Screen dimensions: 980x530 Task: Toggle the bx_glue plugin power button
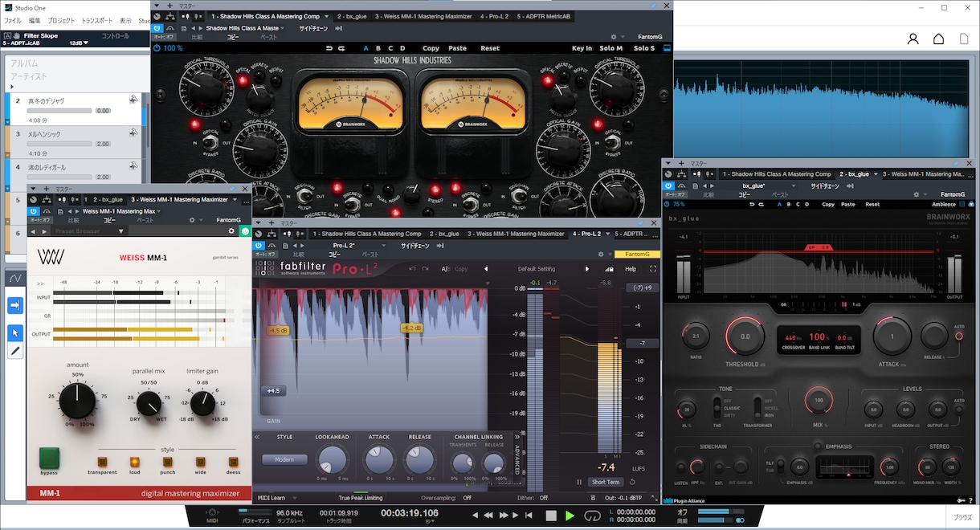[668, 185]
